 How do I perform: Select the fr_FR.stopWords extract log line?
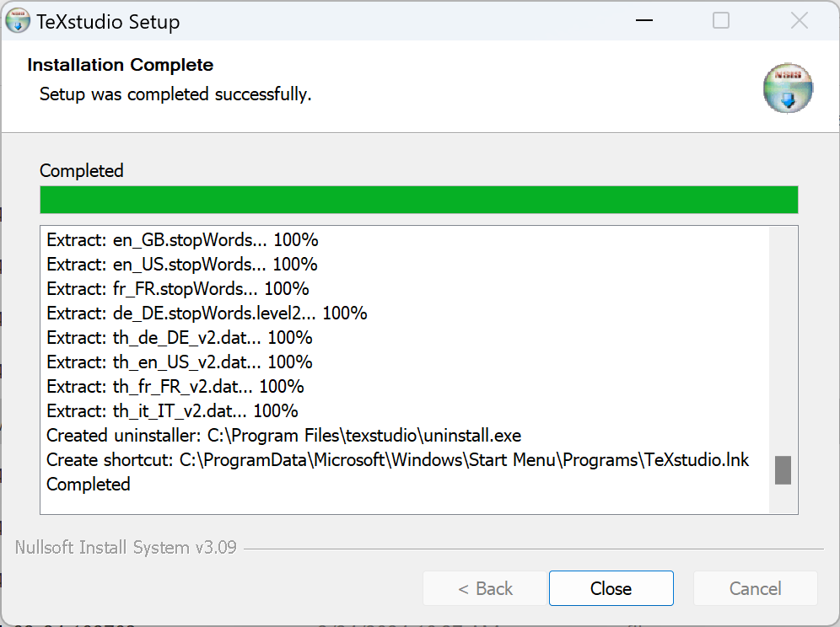click(178, 289)
